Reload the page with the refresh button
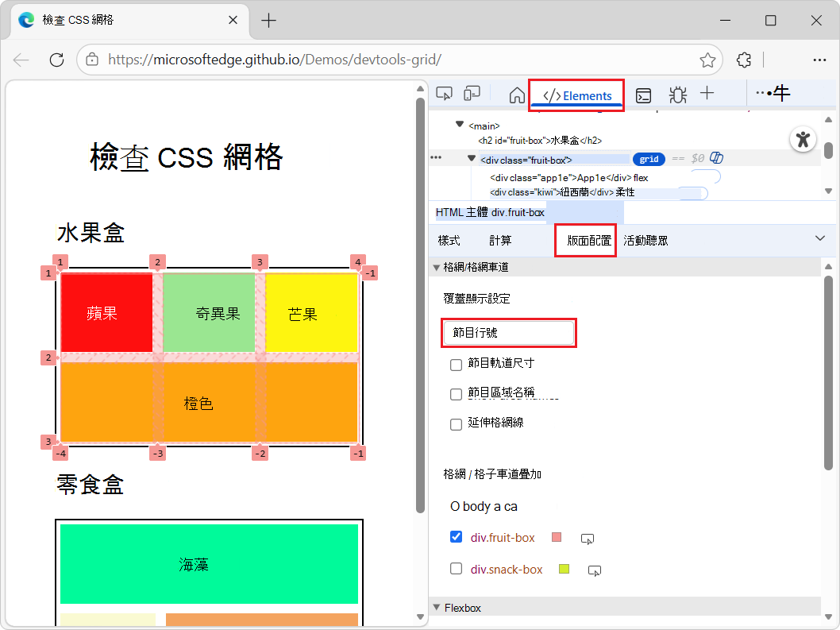This screenshot has width=840, height=630. (x=56, y=60)
